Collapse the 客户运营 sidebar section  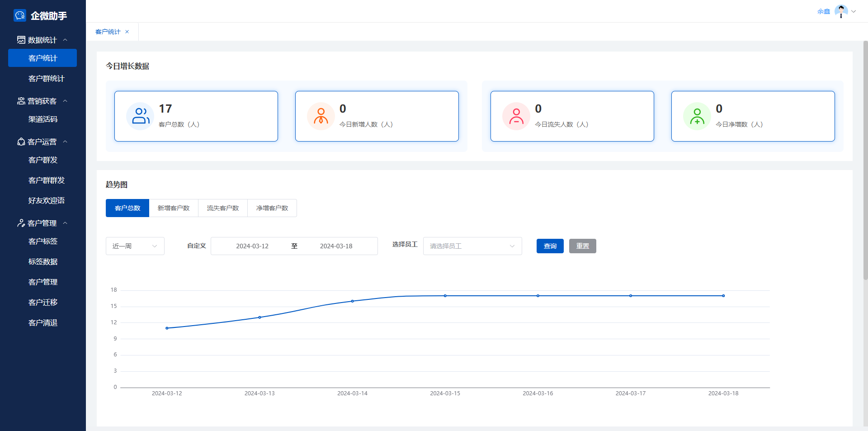[65, 142]
